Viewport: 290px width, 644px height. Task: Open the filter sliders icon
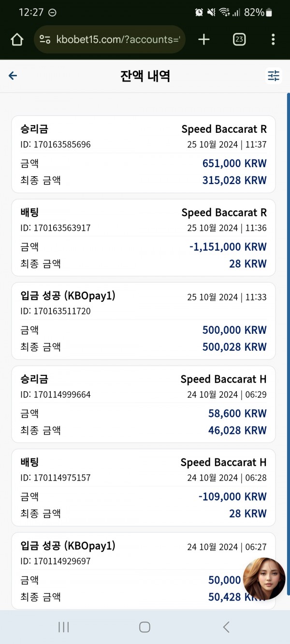pos(274,76)
